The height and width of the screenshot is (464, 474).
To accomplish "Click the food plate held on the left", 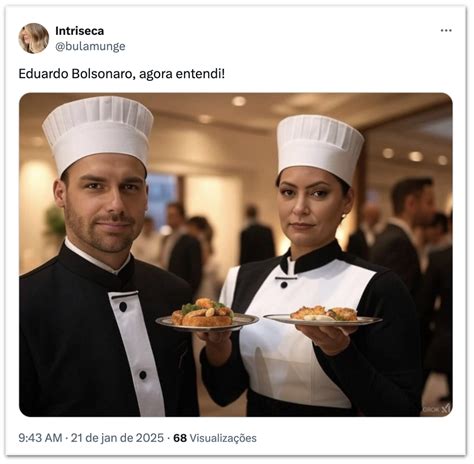I will click(x=207, y=319).
